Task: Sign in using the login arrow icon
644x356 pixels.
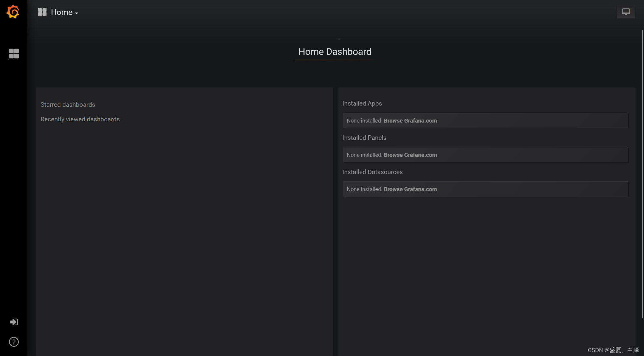Action: click(x=13, y=322)
